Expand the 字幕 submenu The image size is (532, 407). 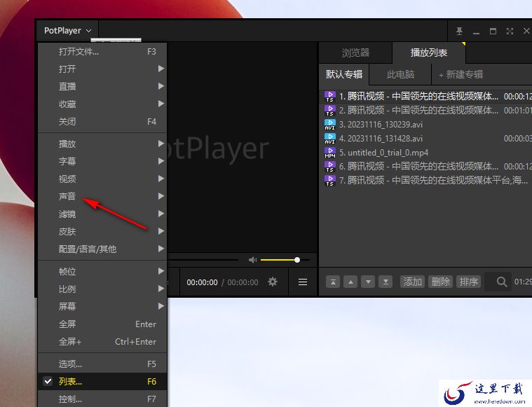pyautogui.click(x=102, y=161)
